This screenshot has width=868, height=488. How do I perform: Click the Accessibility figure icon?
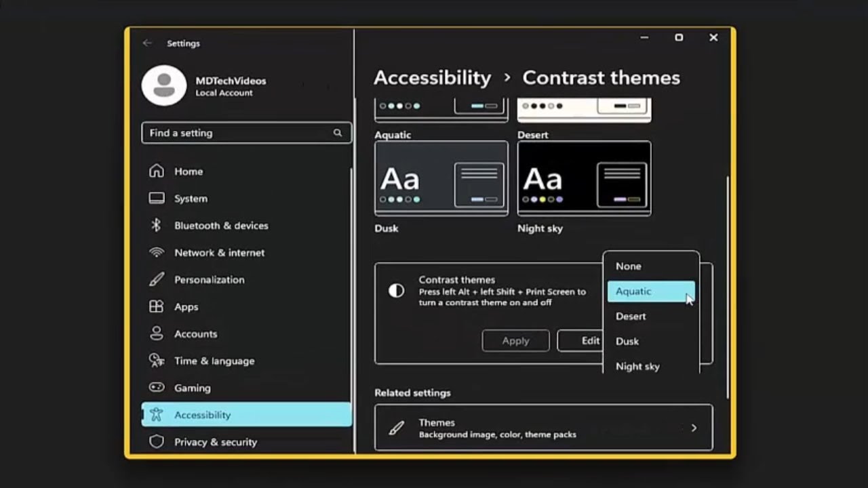157,414
